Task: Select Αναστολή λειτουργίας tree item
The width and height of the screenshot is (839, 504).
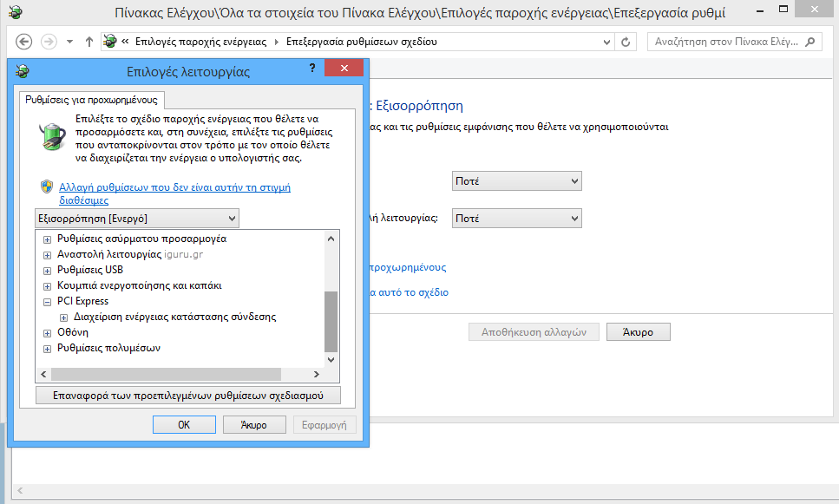Action: (x=109, y=254)
